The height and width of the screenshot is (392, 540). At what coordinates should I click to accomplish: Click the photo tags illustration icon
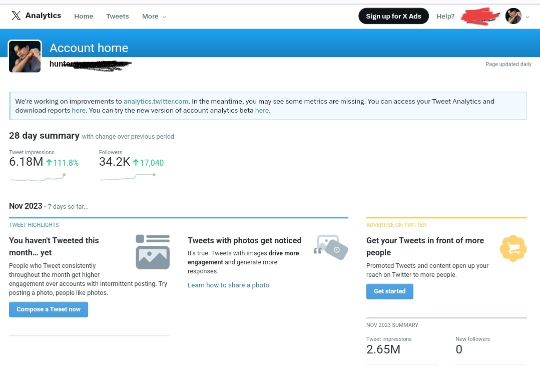(x=331, y=247)
